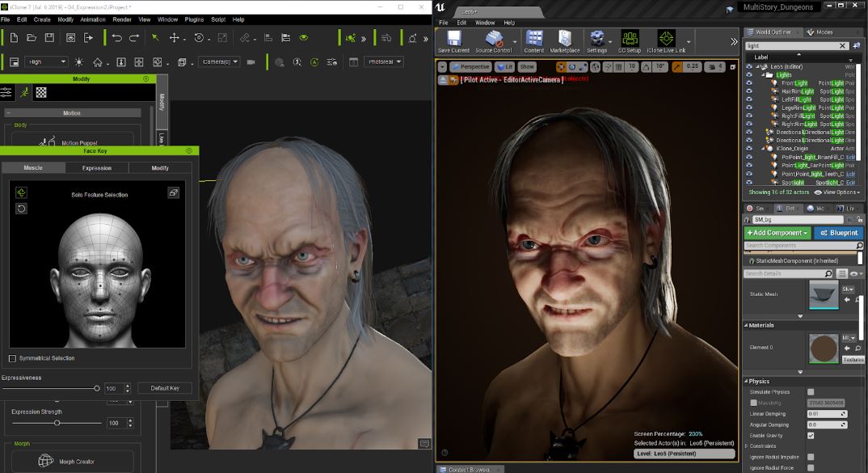This screenshot has height=473, width=868.
Task: Click the Static Mesh thumbnail preview
Action: pyautogui.click(x=824, y=294)
